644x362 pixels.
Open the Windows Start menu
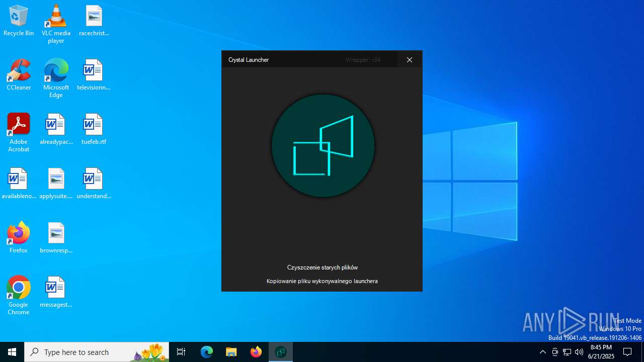[x=12, y=352]
